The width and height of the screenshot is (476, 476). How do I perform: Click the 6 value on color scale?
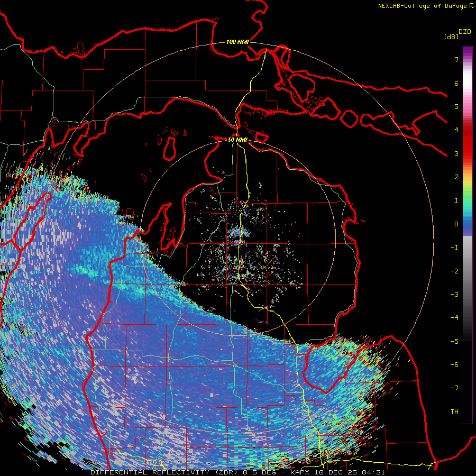pos(456,83)
